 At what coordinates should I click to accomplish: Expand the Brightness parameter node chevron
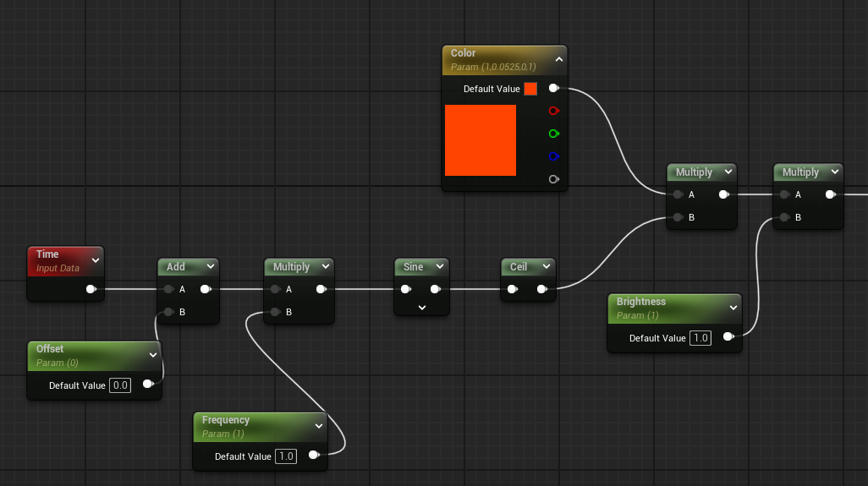pos(733,308)
